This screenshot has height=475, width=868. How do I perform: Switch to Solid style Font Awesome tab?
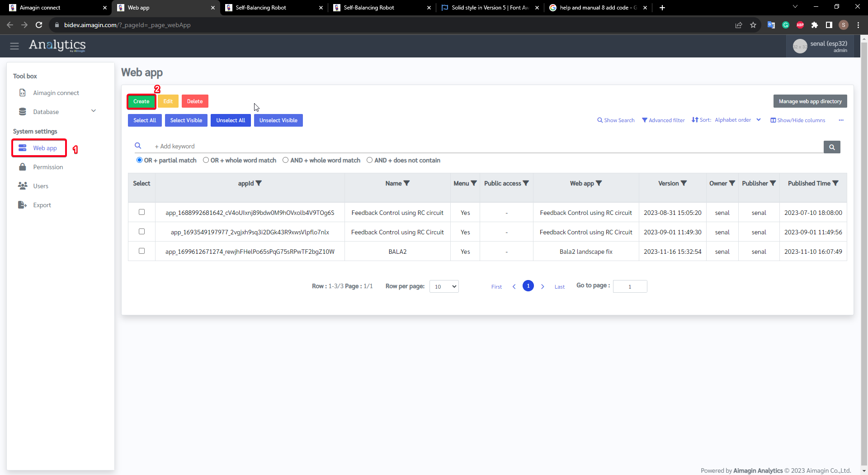[490, 8]
